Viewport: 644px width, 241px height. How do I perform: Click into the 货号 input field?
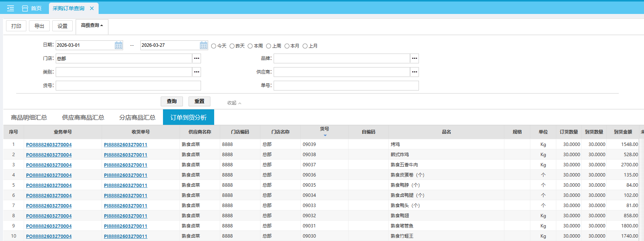pyautogui.click(x=128, y=86)
